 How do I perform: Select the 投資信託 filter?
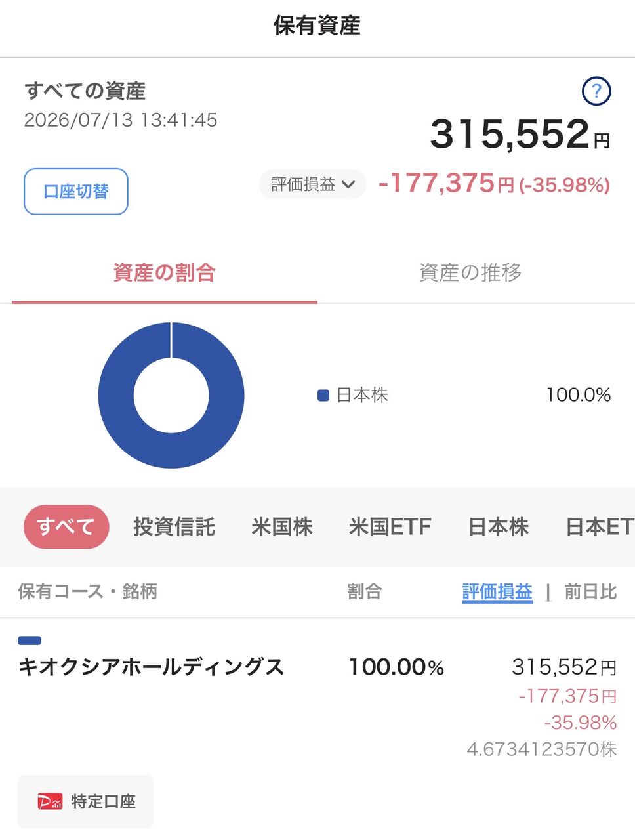[x=174, y=526]
